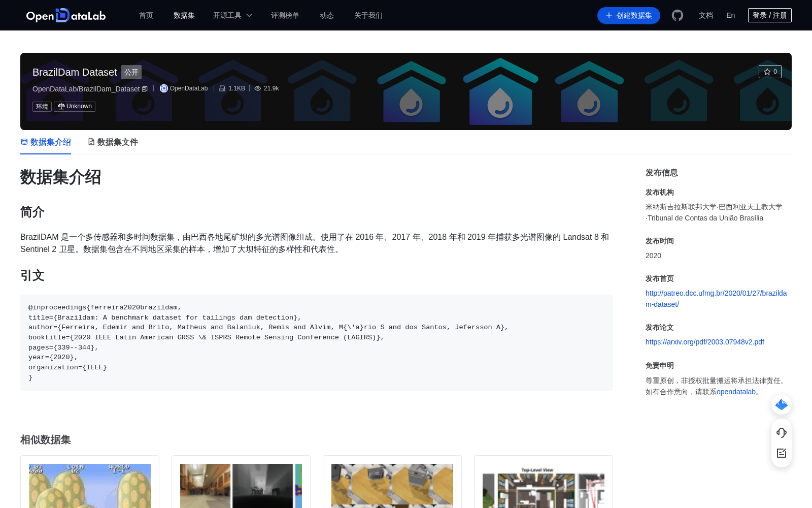Open the 动态 navigation item

(327, 15)
